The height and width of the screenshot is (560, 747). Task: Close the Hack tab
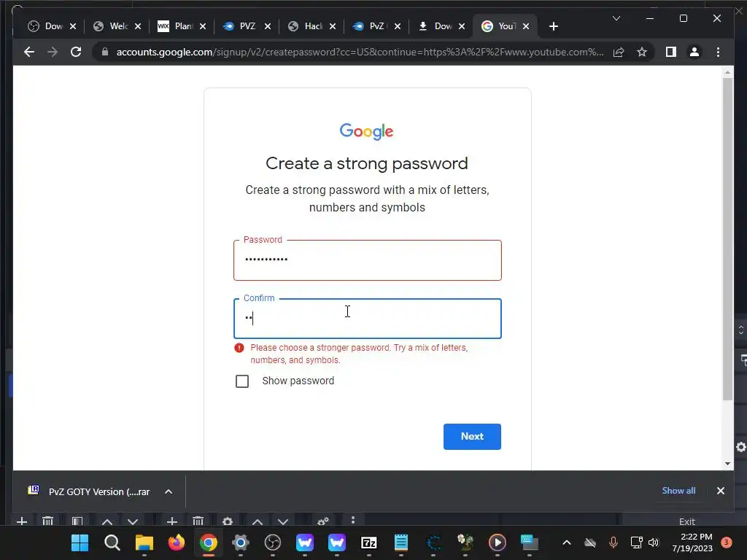pos(333,26)
